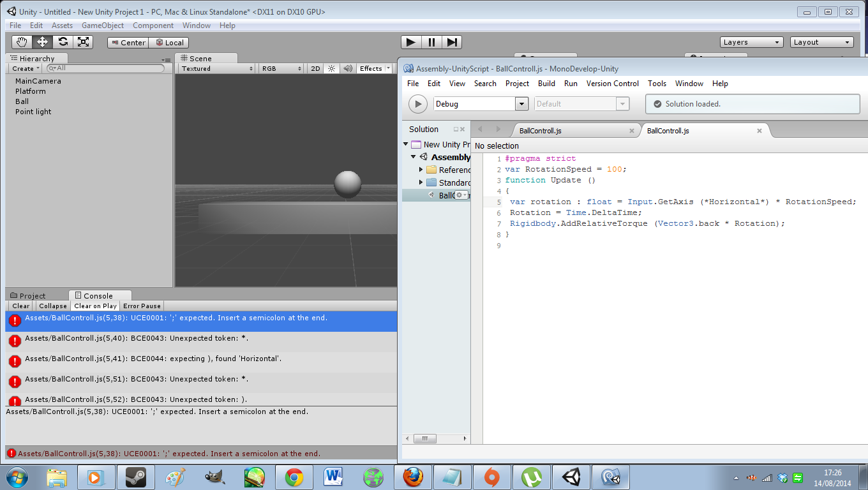
Task: Open the Layers dropdown in Unity
Action: 752,42
